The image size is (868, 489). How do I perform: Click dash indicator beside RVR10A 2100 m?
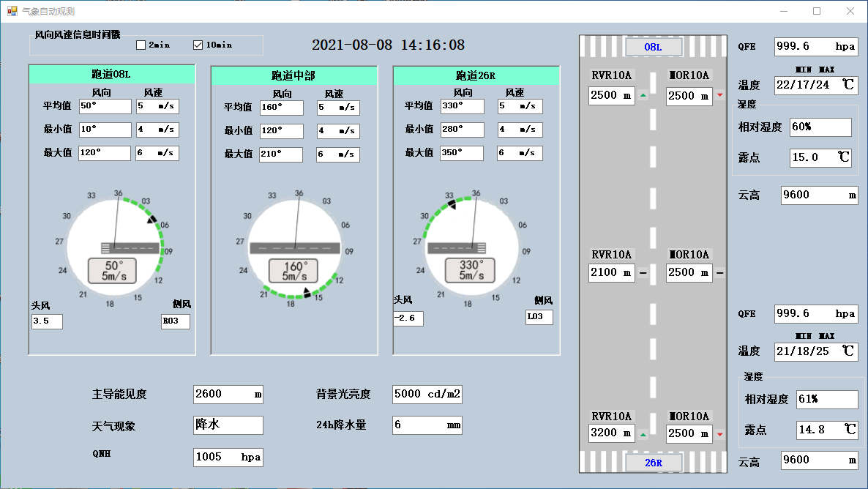pyautogui.click(x=643, y=272)
